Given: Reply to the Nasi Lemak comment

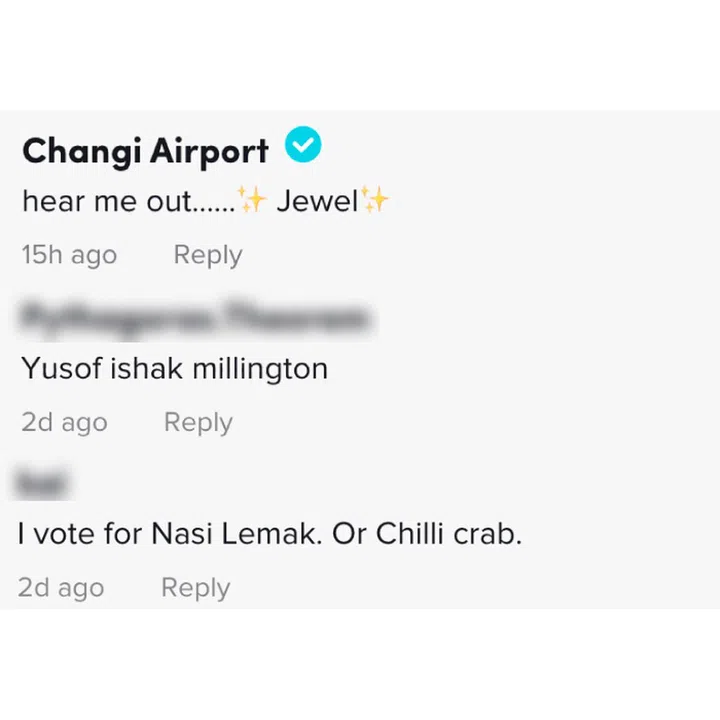Looking at the screenshot, I should pyautogui.click(x=195, y=588).
